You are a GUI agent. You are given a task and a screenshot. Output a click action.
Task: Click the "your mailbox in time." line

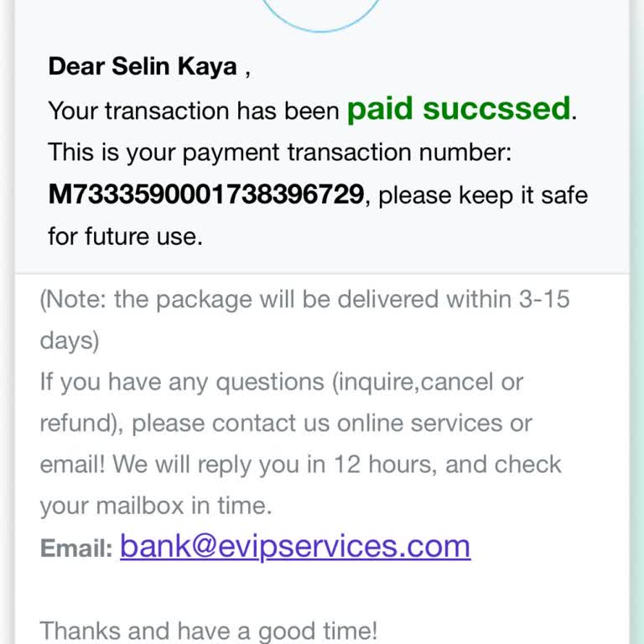click(155, 506)
